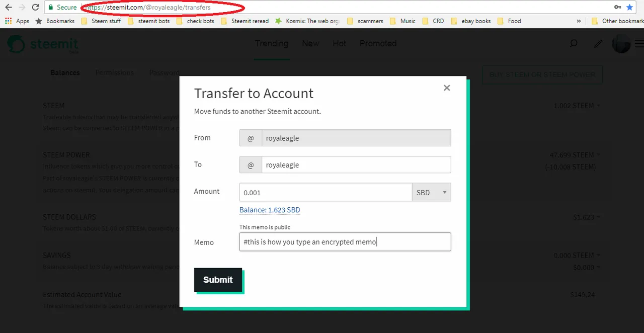Open the CRD bookmark folder

pyautogui.click(x=433, y=21)
